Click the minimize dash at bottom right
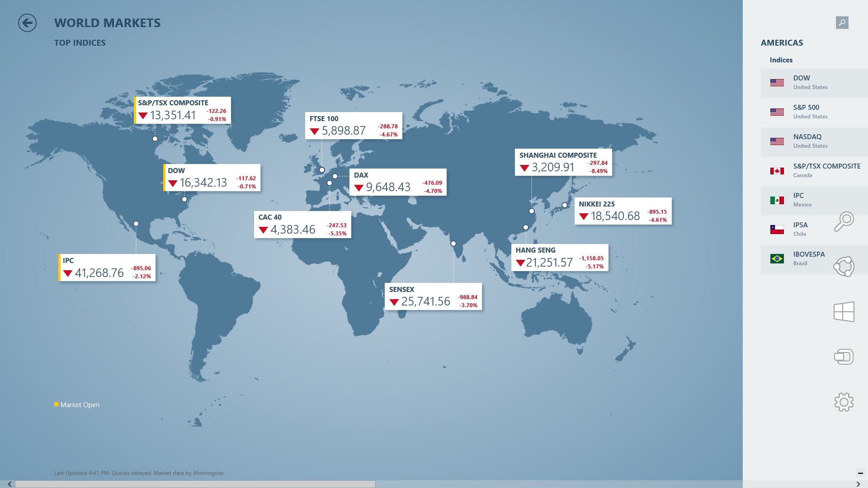The image size is (868, 488). click(860, 474)
